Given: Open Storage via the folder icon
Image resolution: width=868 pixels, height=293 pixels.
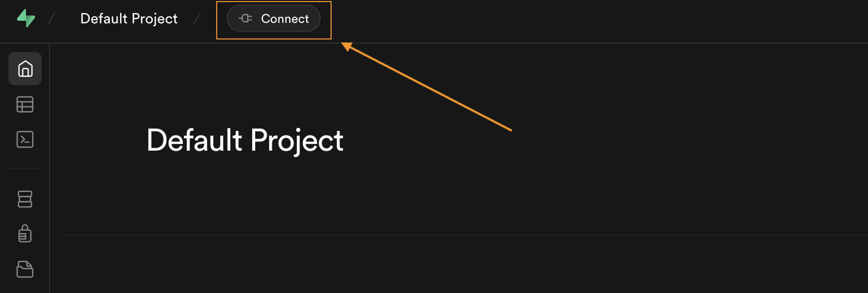Looking at the screenshot, I should [x=25, y=269].
